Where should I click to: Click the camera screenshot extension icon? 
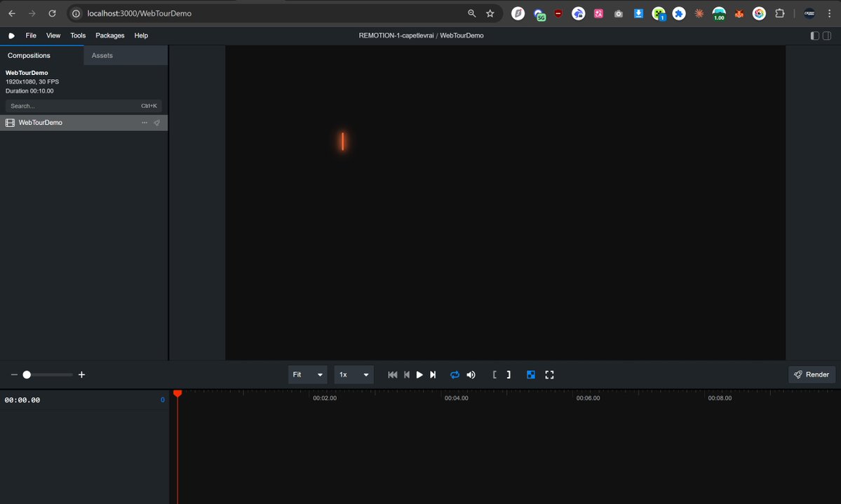click(x=619, y=14)
